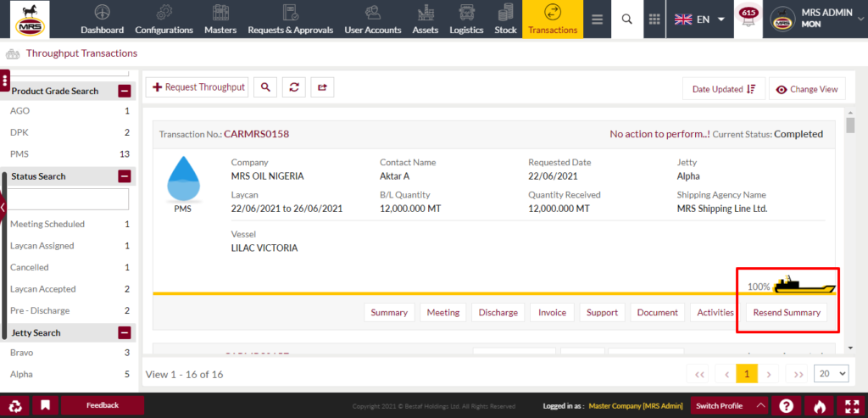Click the export share button
Image resolution: width=868 pixels, height=418 pixels.
(322, 87)
